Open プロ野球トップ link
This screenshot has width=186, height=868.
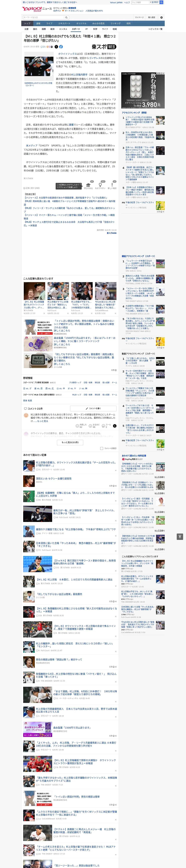pyautogui.click(x=75, y=382)
